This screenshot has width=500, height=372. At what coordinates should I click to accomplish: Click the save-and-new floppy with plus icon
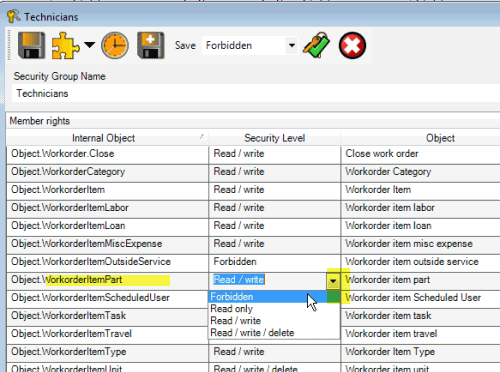151,45
